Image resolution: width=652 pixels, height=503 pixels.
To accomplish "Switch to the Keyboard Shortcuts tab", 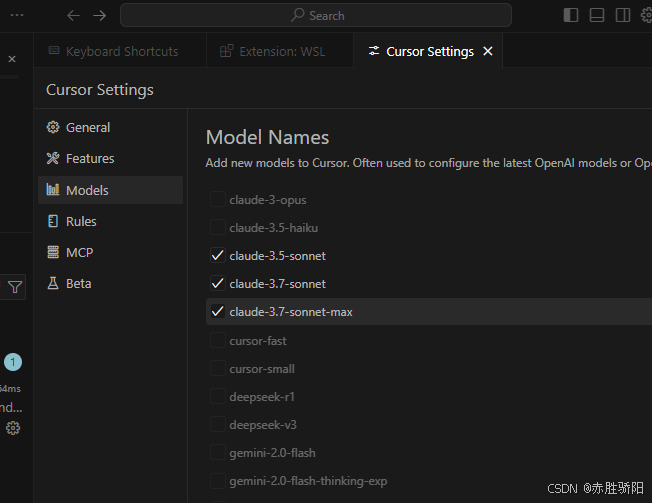I will (x=121, y=51).
